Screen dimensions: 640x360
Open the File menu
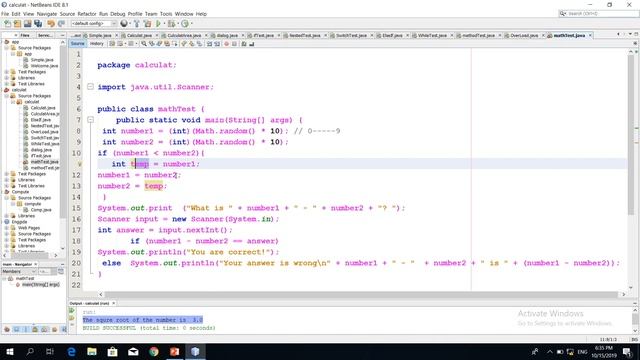pos(5,14)
